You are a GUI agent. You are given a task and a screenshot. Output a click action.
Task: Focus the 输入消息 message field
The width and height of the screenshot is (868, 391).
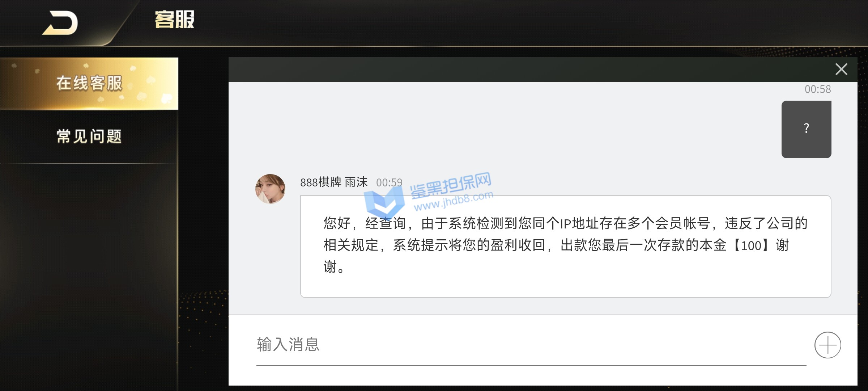pos(531,345)
